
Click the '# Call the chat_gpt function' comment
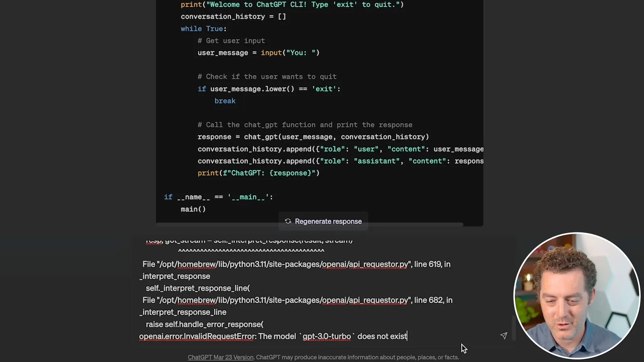click(x=305, y=125)
